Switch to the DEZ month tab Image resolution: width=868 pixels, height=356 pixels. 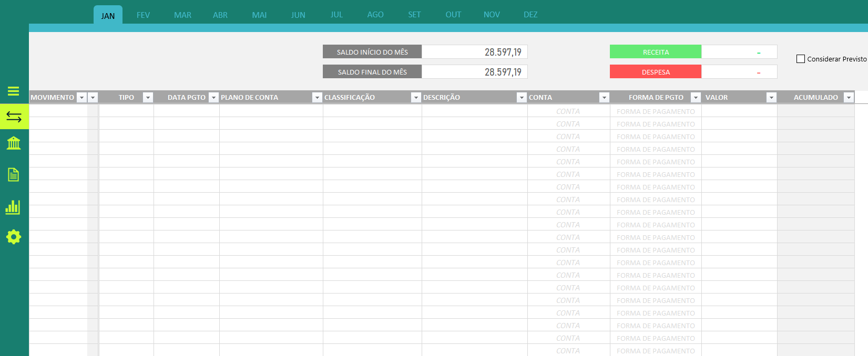(530, 15)
